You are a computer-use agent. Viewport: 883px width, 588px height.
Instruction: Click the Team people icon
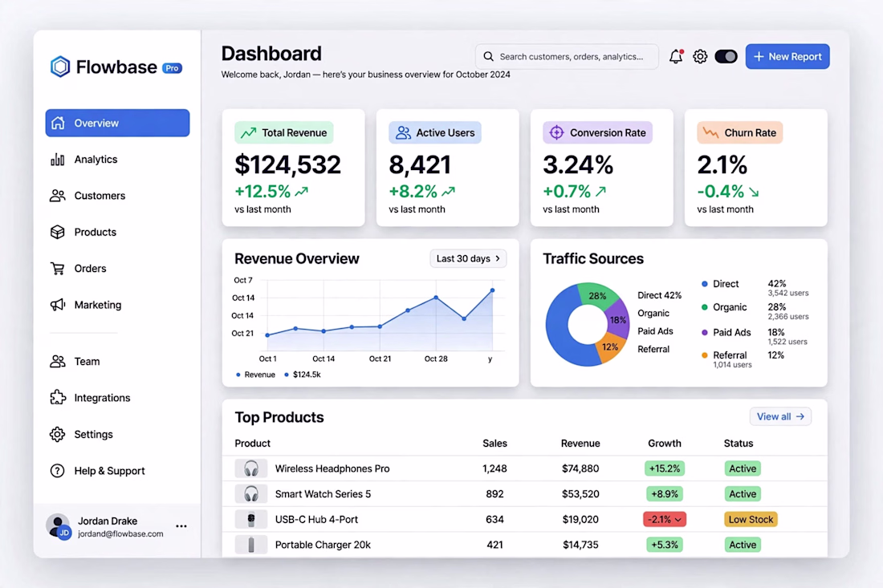[x=58, y=361]
